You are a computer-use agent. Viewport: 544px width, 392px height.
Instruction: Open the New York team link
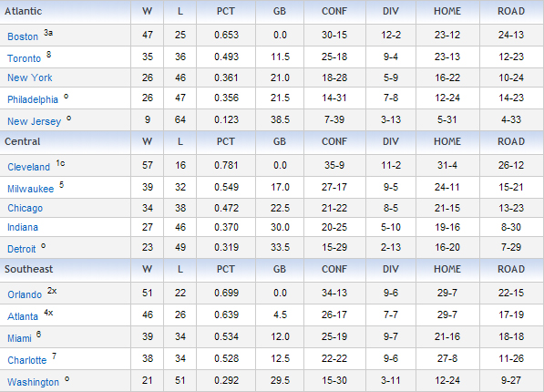[30, 77]
